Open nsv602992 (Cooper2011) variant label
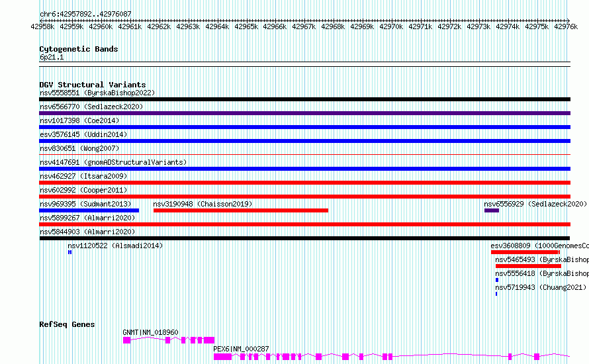The width and height of the screenshot is (589, 364). tap(83, 190)
